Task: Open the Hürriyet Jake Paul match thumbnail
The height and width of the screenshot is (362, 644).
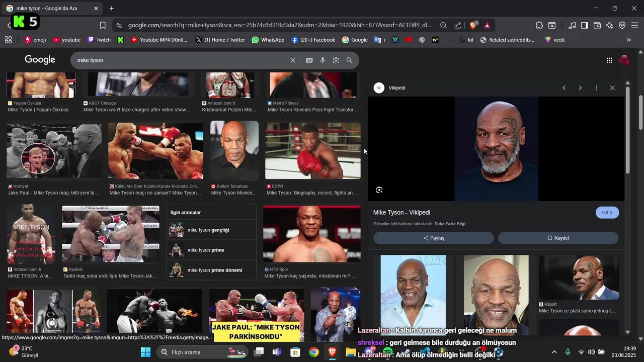Action: pos(54,151)
